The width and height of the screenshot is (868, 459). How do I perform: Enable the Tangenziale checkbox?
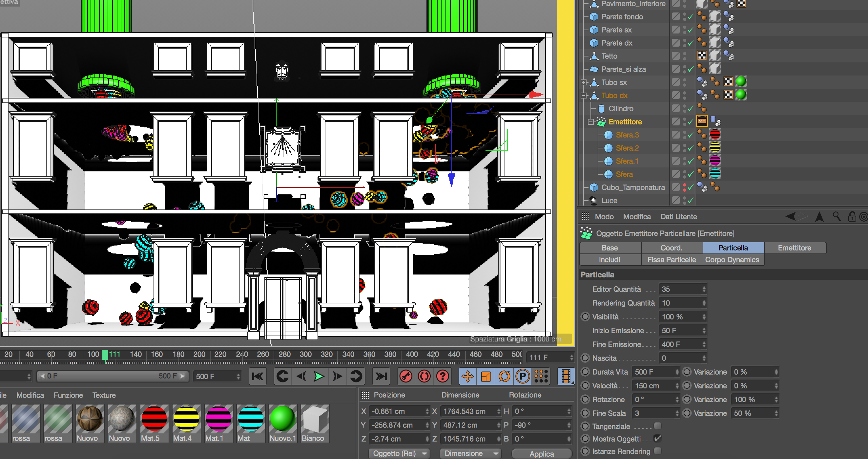point(657,426)
